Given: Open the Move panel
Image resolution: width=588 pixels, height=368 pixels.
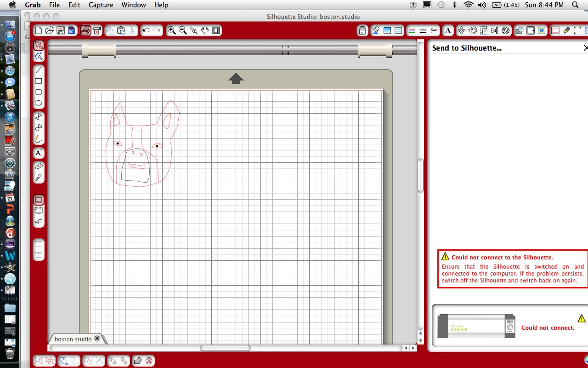Looking at the screenshot, I should [x=462, y=31].
